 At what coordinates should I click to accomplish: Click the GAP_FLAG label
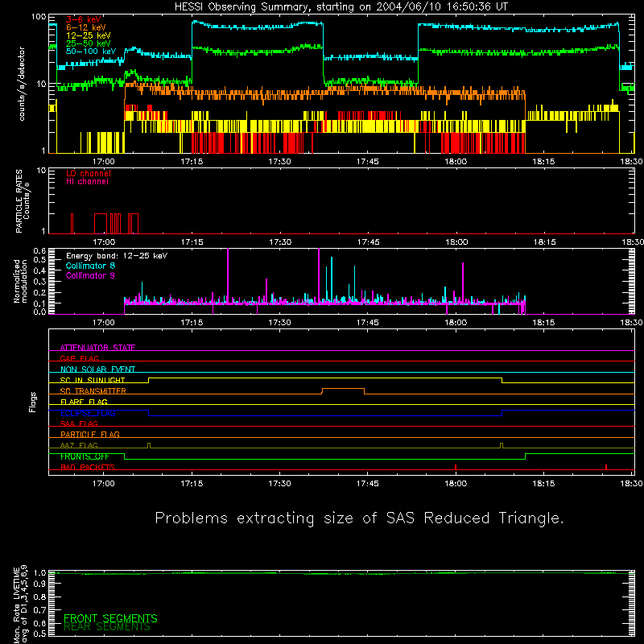point(79,358)
